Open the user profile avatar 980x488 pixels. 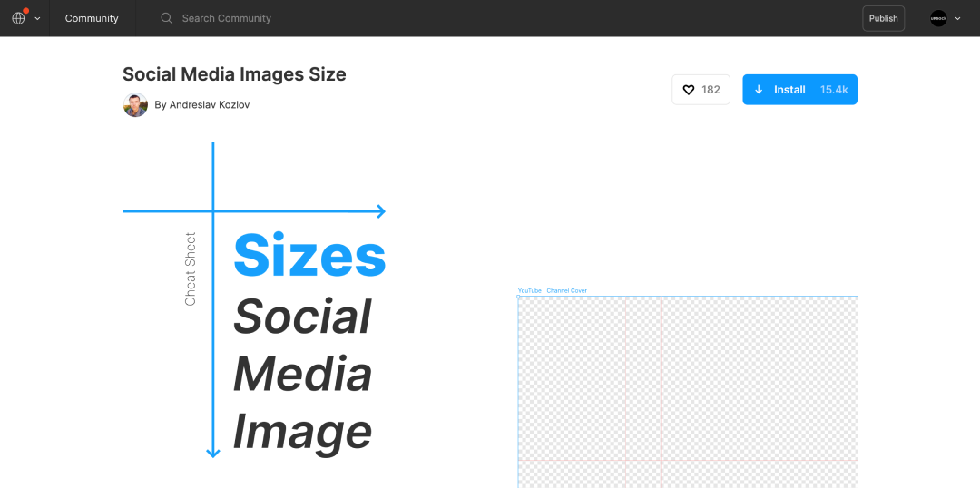(x=938, y=18)
